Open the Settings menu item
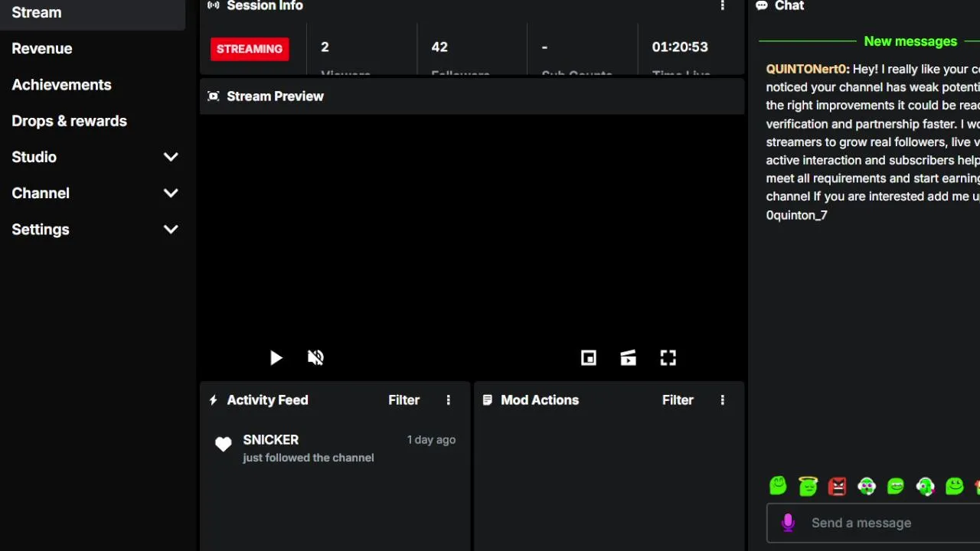Viewport: 980px width, 551px height. (41, 230)
